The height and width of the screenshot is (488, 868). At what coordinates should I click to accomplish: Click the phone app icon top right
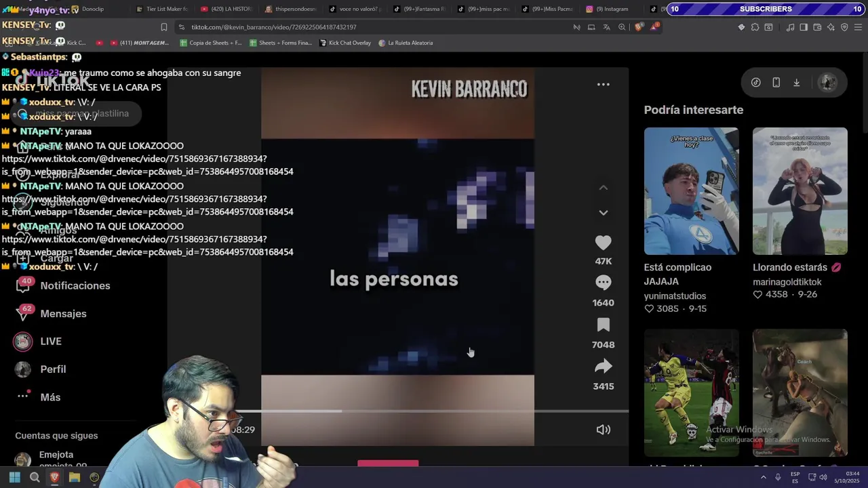tap(776, 83)
